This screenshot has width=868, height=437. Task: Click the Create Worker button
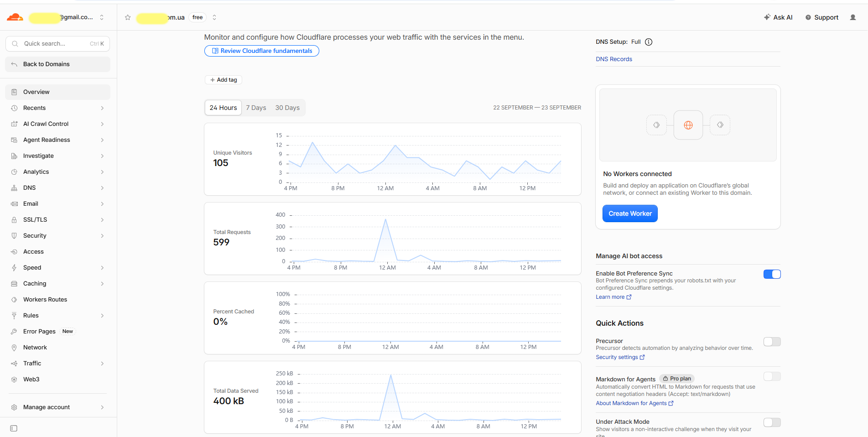(x=630, y=213)
